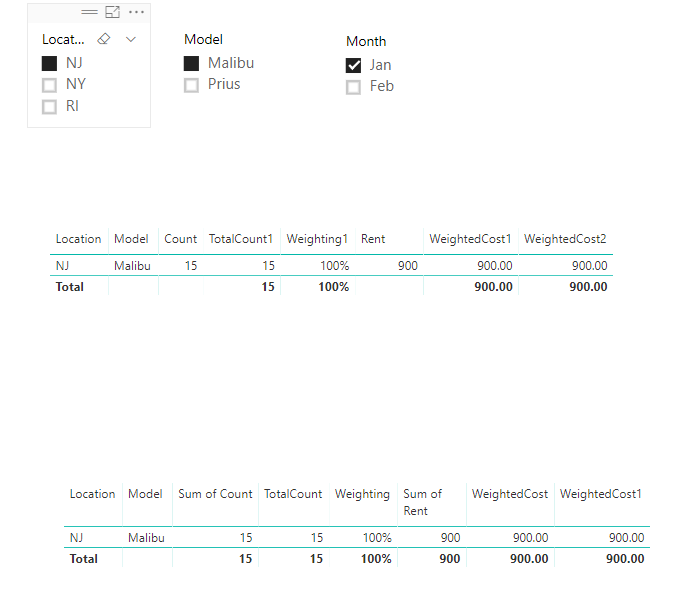Check the RI location checkbox
Image resolution: width=700 pixels, height=612 pixels.
(49, 107)
